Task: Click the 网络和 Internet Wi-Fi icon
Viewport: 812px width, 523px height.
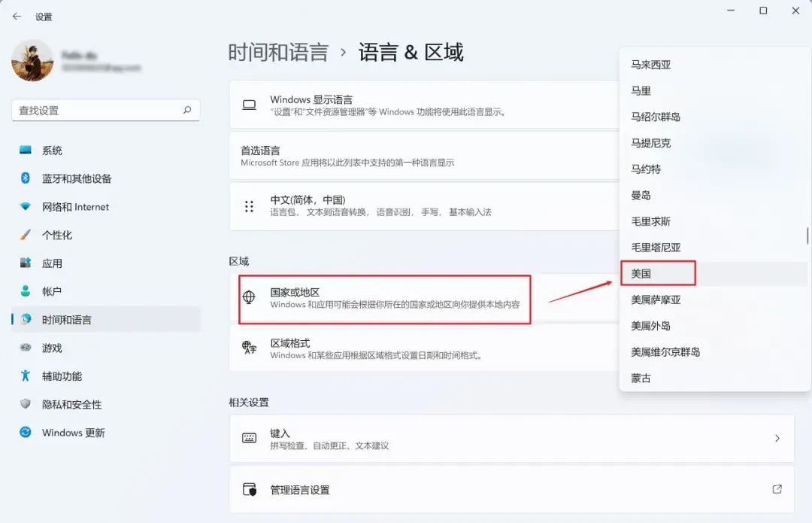Action: [x=26, y=206]
